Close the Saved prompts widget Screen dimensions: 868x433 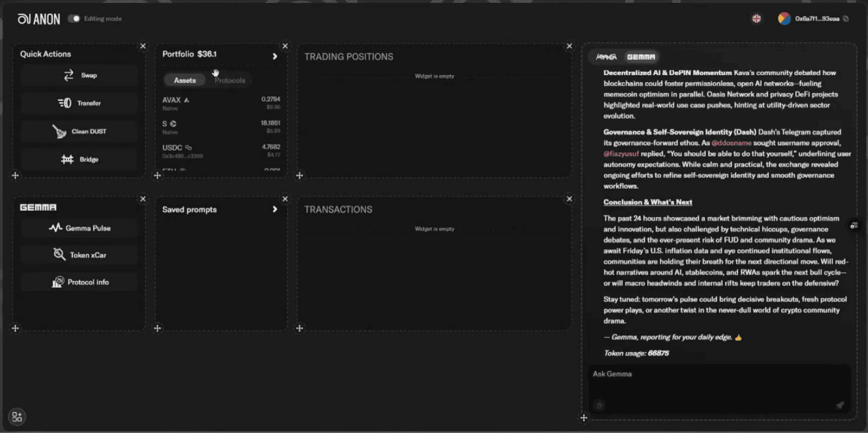pyautogui.click(x=285, y=199)
